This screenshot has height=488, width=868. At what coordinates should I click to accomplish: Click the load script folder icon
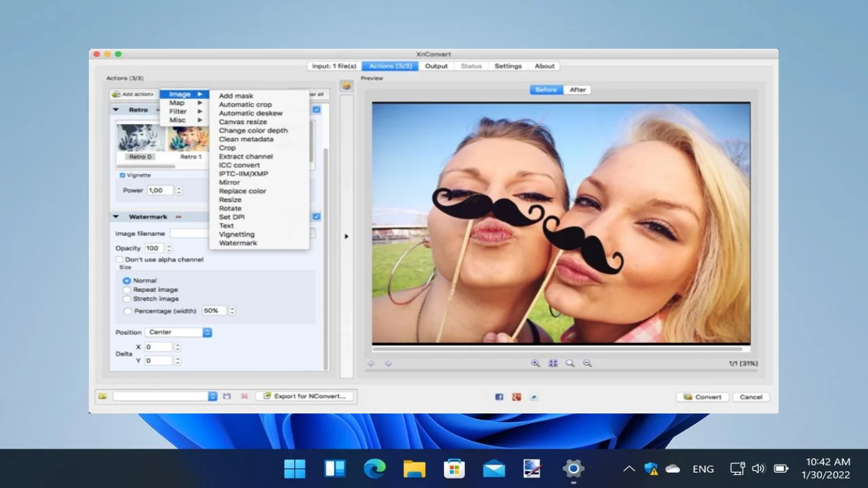(x=102, y=396)
